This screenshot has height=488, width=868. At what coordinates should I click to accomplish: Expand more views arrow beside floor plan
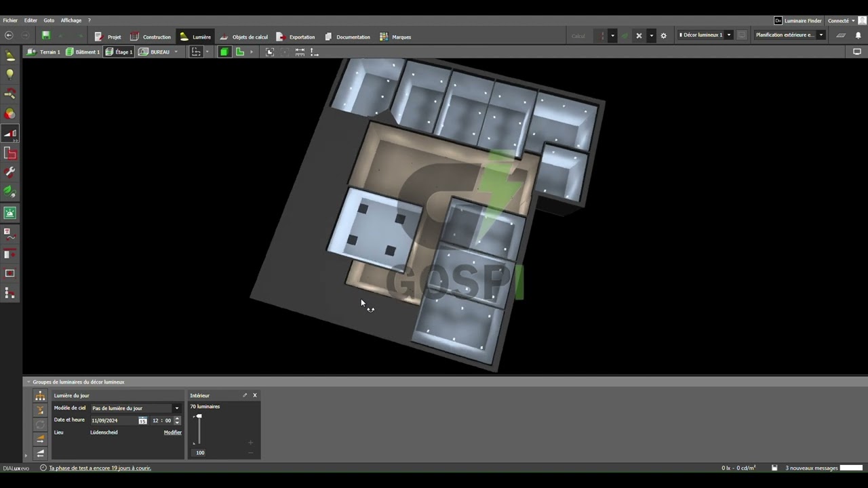click(x=252, y=52)
